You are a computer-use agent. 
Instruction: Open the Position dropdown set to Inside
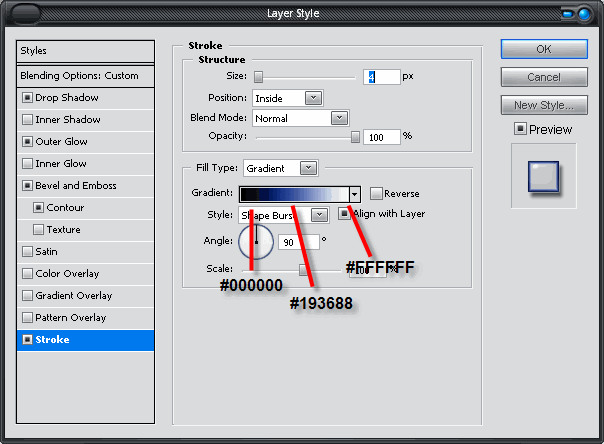[287, 98]
